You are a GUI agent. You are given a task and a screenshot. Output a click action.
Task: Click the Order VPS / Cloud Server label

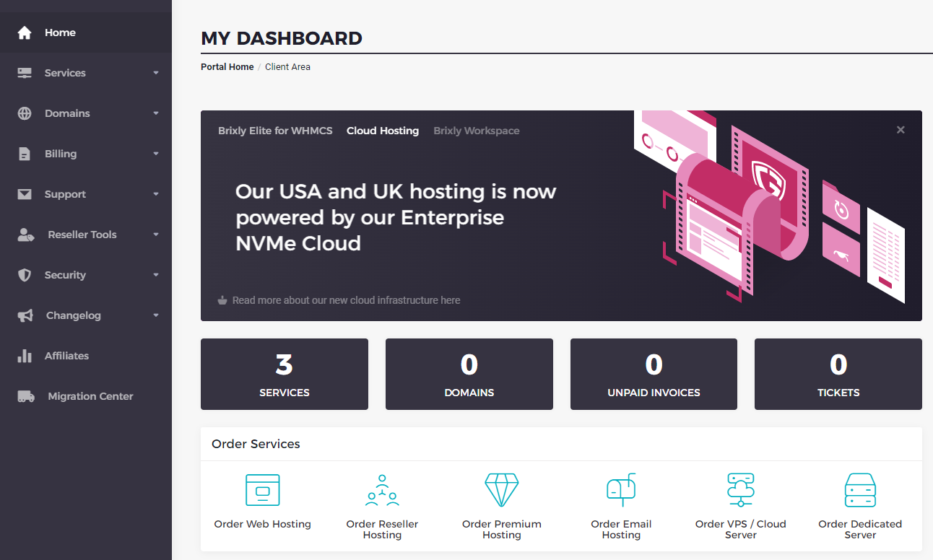coord(741,530)
